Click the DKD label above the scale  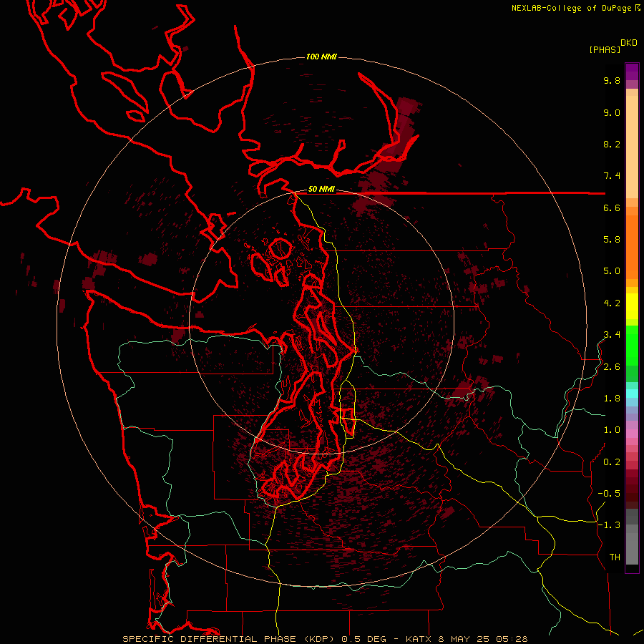coord(629,43)
